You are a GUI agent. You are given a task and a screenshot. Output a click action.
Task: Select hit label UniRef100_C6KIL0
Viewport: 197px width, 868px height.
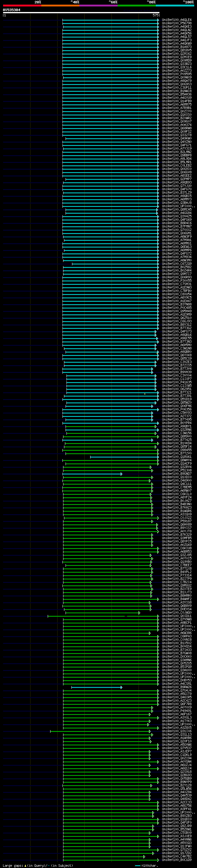pos(176,494)
